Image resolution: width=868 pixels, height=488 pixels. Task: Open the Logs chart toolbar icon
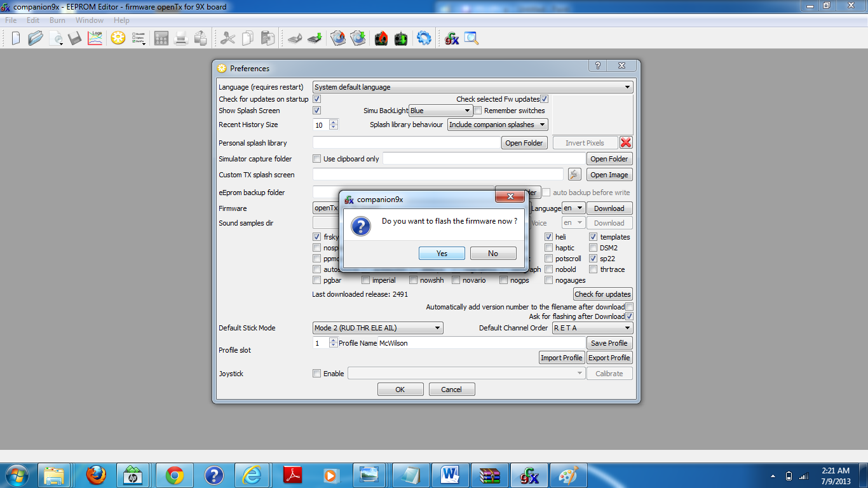[95, 38]
